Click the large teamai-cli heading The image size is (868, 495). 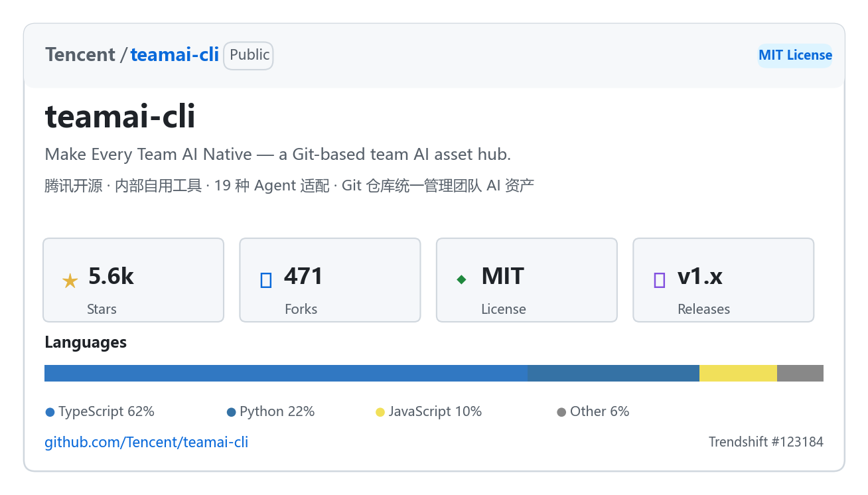point(120,117)
